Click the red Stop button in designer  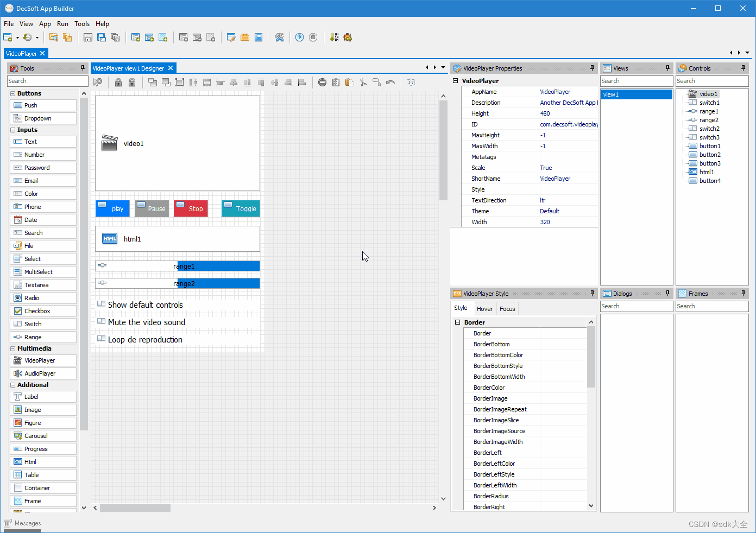coord(191,208)
